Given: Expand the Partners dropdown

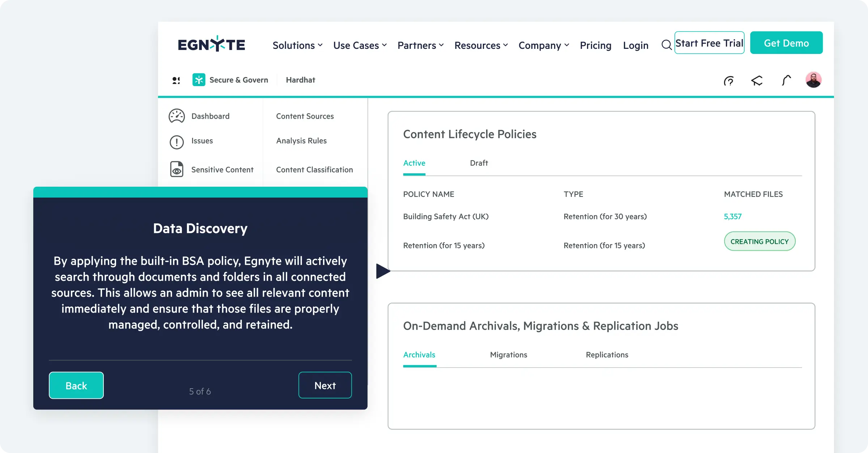Looking at the screenshot, I should point(420,45).
